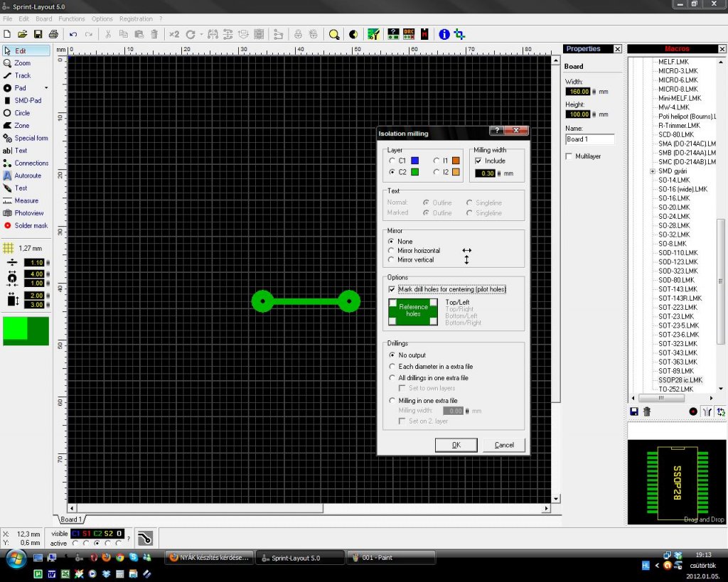Enable the Multilayer checkbox in Properties
The width and height of the screenshot is (728, 582).
569,156
